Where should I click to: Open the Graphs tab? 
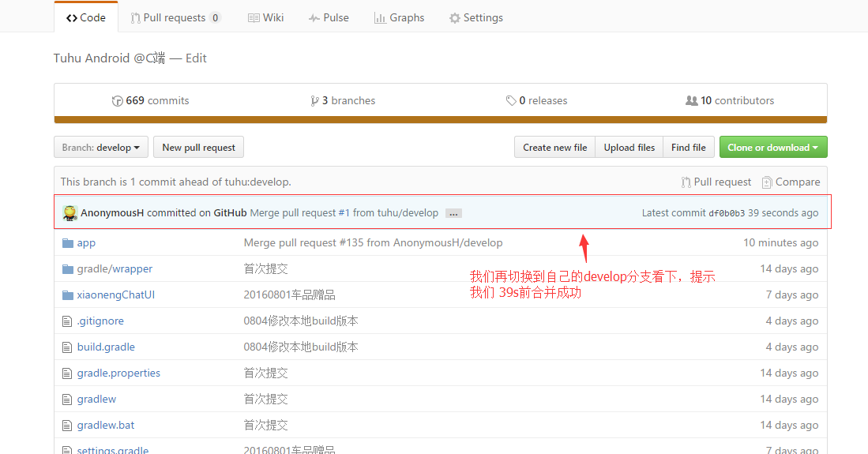(399, 17)
